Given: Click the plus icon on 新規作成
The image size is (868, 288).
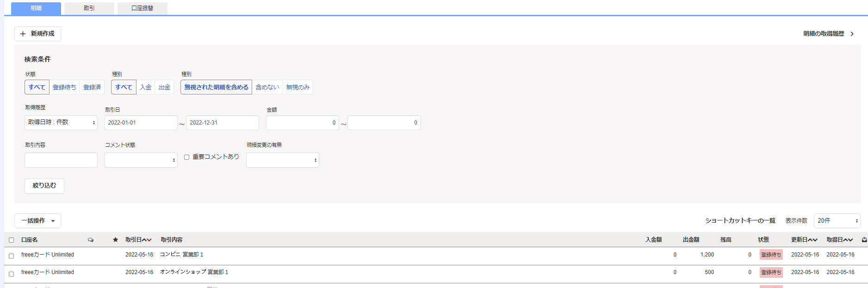Looking at the screenshot, I should [x=23, y=34].
